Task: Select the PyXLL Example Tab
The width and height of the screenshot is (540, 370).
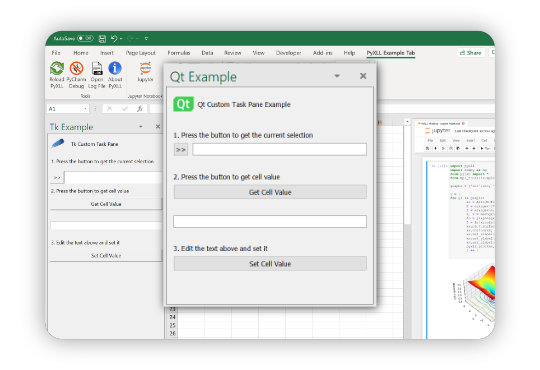Action: point(391,53)
